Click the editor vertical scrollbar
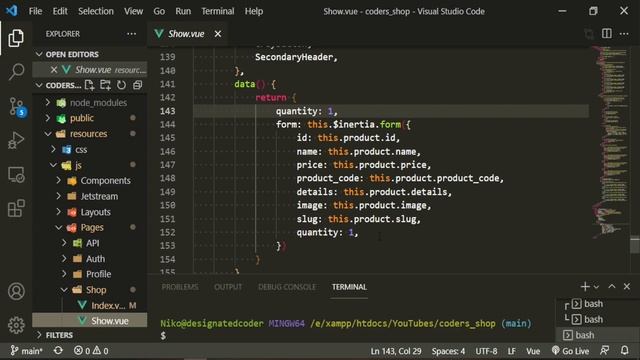Viewport: 640px width, 360px height. [x=635, y=245]
